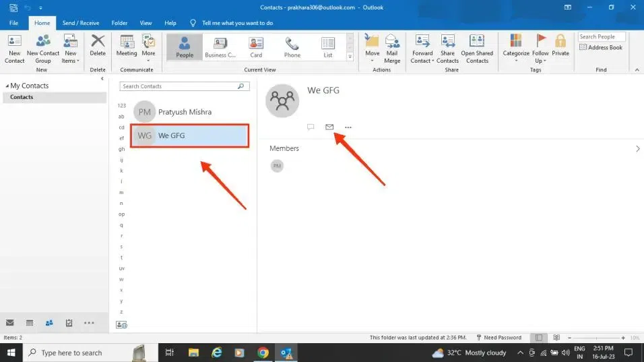644x362 pixels.
Task: Select the Contacts folder
Action: point(54,97)
